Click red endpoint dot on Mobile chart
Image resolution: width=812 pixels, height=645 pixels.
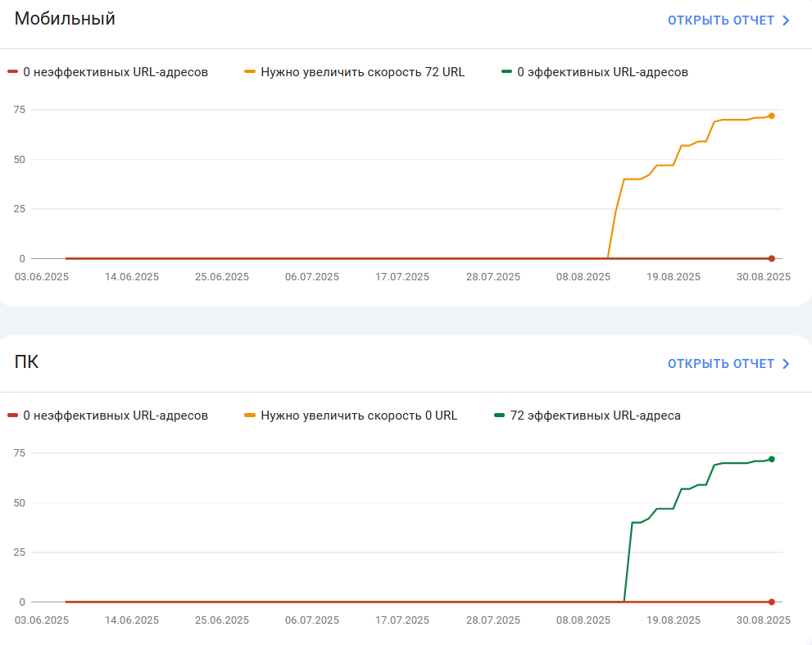772,258
